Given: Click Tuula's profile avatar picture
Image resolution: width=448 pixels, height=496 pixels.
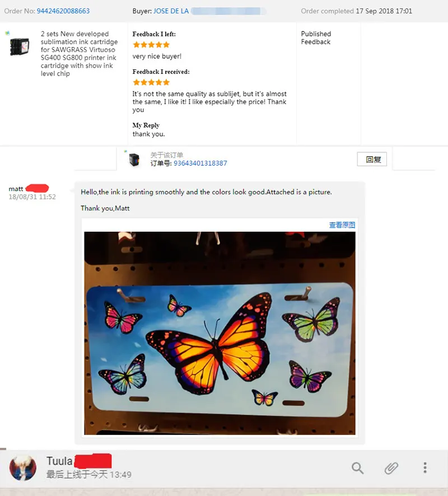Looking at the screenshot, I should (23, 467).
